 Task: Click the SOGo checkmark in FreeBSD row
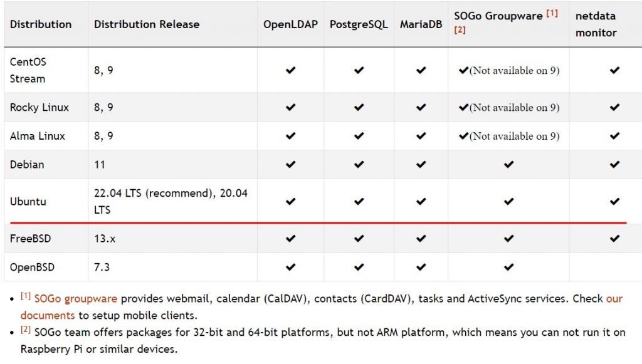pyautogui.click(x=508, y=239)
